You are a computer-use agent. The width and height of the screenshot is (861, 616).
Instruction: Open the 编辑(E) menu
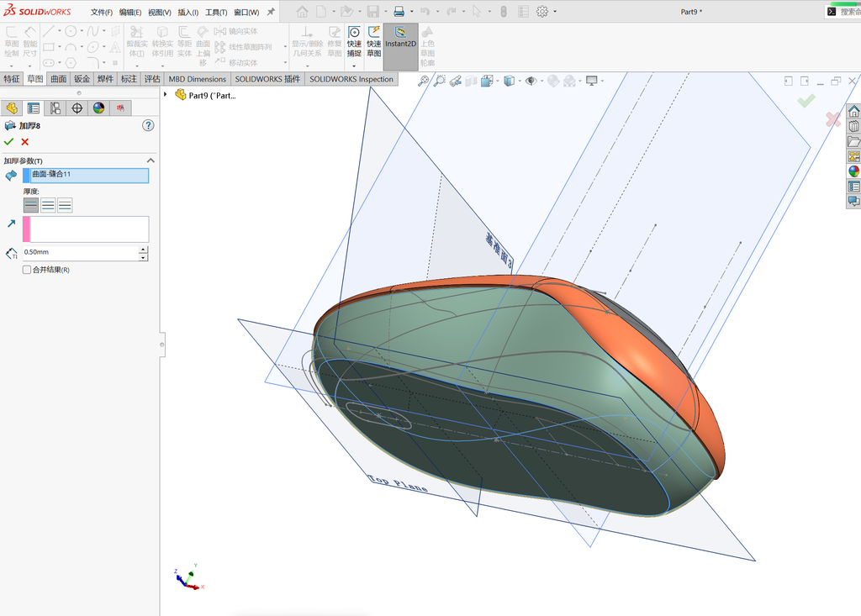[x=130, y=12]
